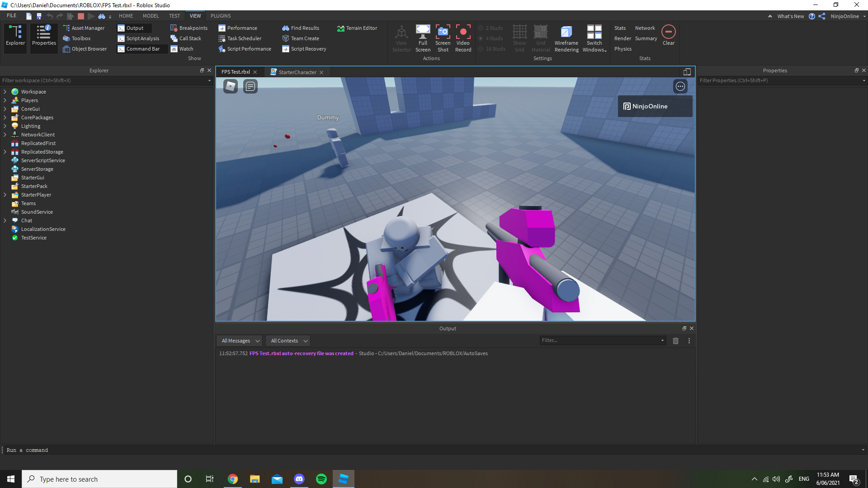Select the 4 Studs grid option
The width and height of the screenshot is (868, 488).
(x=491, y=38)
